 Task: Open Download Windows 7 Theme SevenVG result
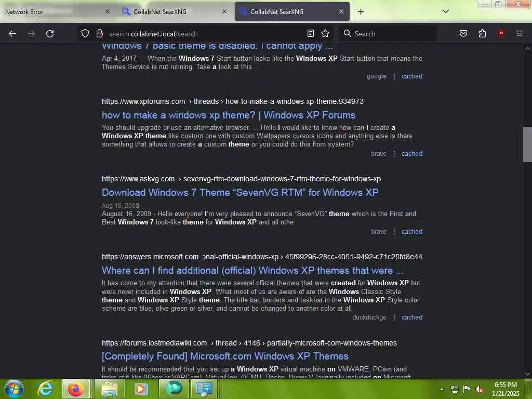pyautogui.click(x=240, y=193)
